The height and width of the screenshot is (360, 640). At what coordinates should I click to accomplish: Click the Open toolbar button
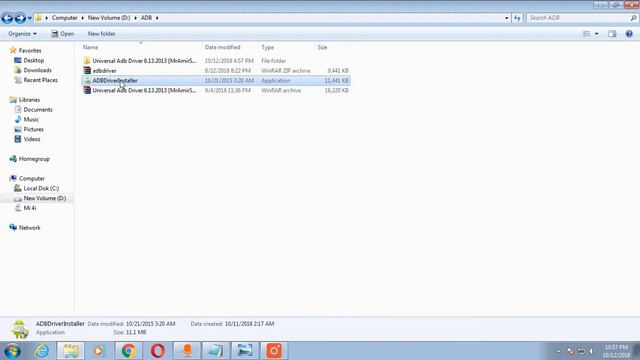(x=62, y=34)
